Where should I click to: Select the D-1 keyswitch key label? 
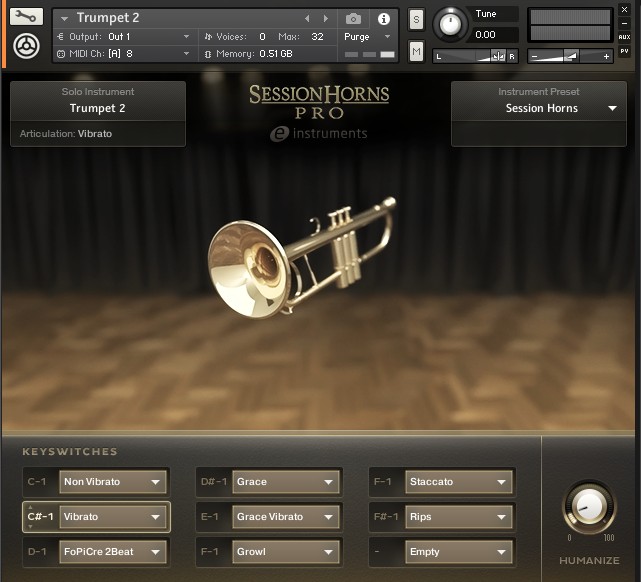[37, 552]
